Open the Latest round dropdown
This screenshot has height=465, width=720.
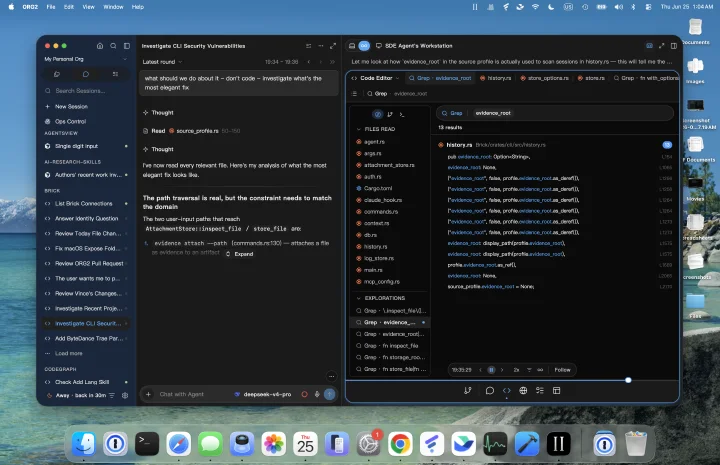click(162, 62)
